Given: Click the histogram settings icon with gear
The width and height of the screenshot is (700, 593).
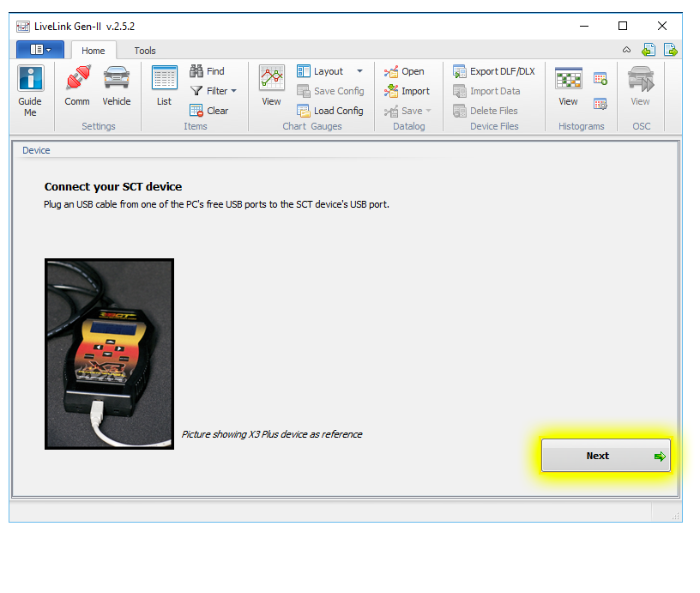Looking at the screenshot, I should (x=600, y=104).
